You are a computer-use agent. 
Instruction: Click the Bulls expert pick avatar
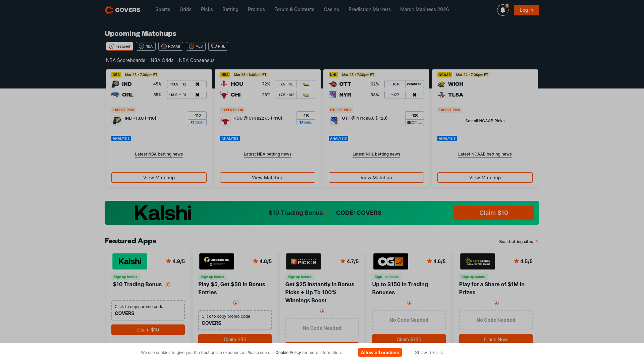pyautogui.click(x=225, y=121)
